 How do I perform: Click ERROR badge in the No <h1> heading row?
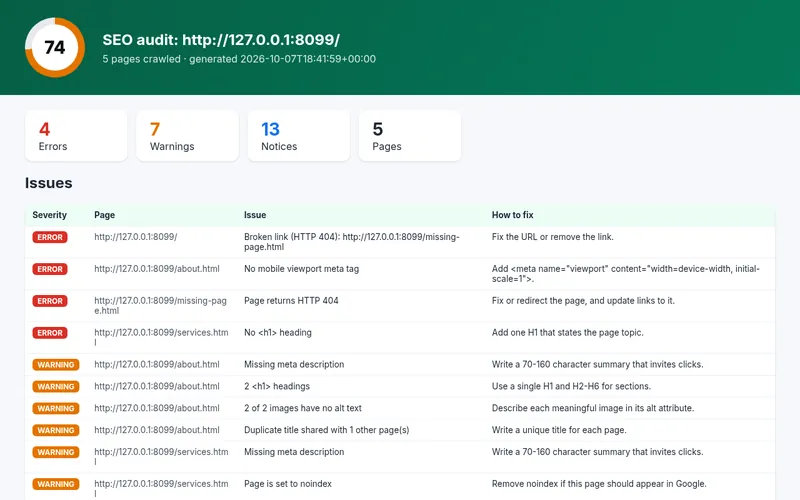(x=50, y=333)
